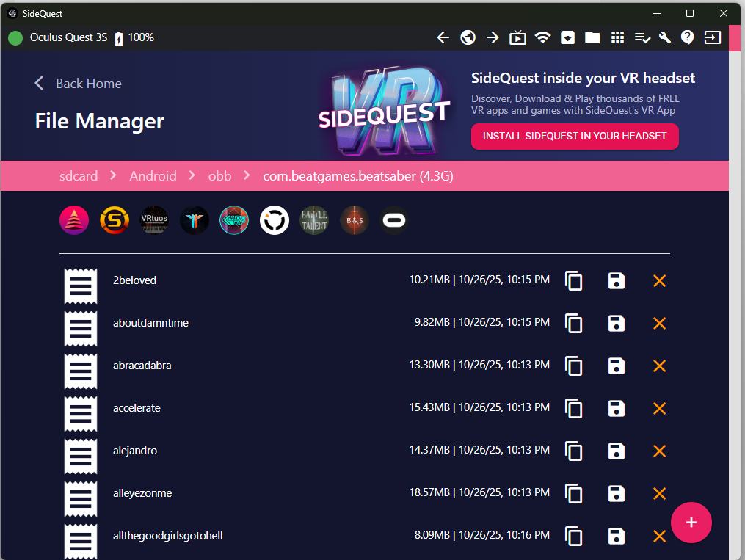Save the 2beloved file to PC

(617, 280)
